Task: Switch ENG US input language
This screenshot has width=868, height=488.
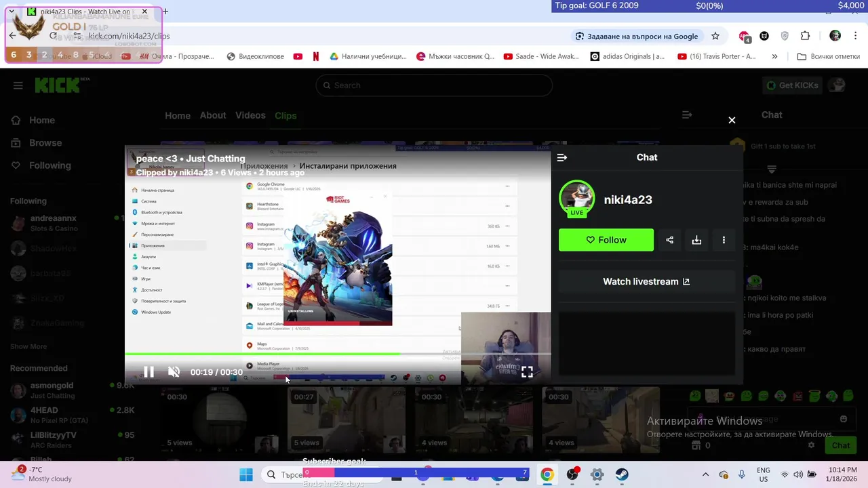Action: click(x=763, y=474)
